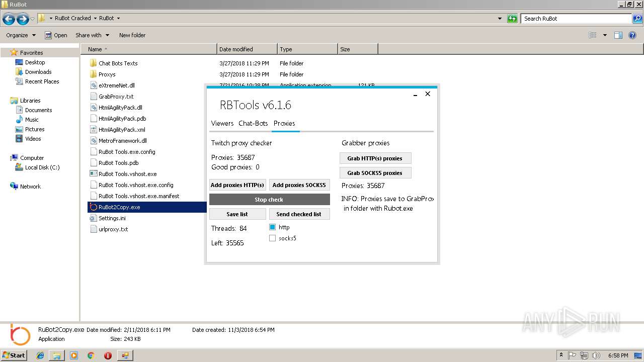
Task: Open the Chat Bots Texts folder
Action: (118, 63)
